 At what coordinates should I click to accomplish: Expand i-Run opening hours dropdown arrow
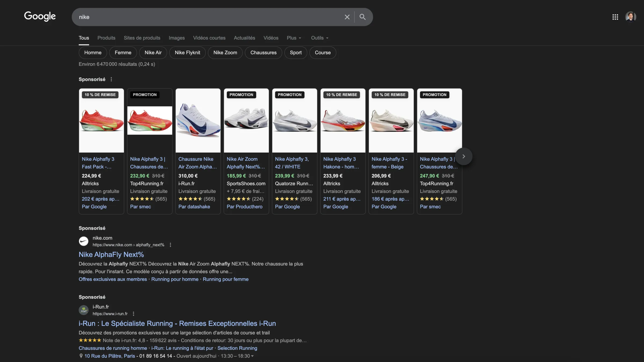[x=252, y=356]
